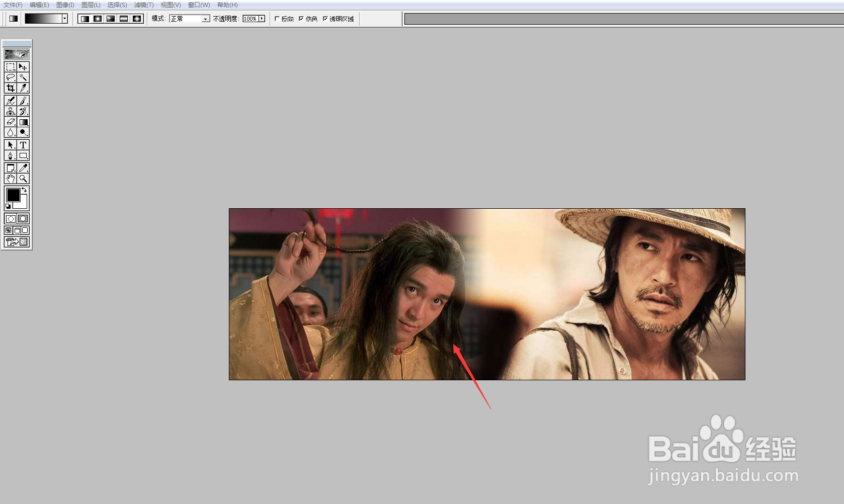Switch to Standard edit mode
Screen dimensions: 844x504
tap(11, 219)
